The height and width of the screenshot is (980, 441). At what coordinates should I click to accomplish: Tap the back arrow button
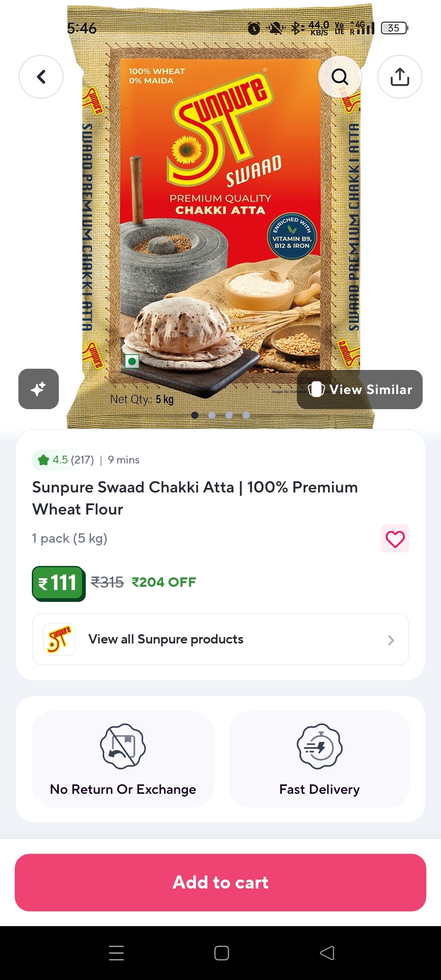(41, 77)
